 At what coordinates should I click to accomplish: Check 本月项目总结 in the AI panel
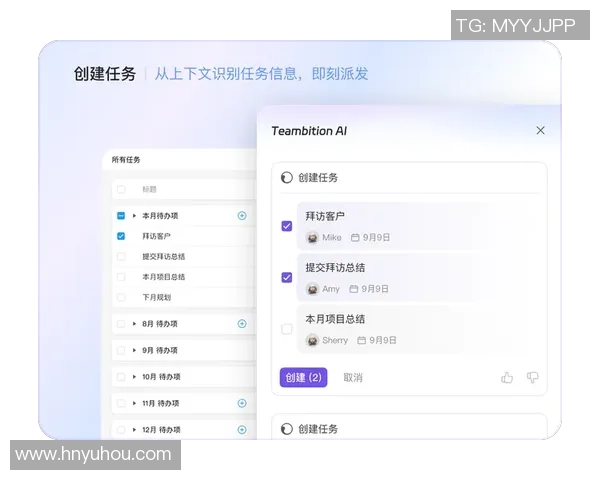(287, 328)
